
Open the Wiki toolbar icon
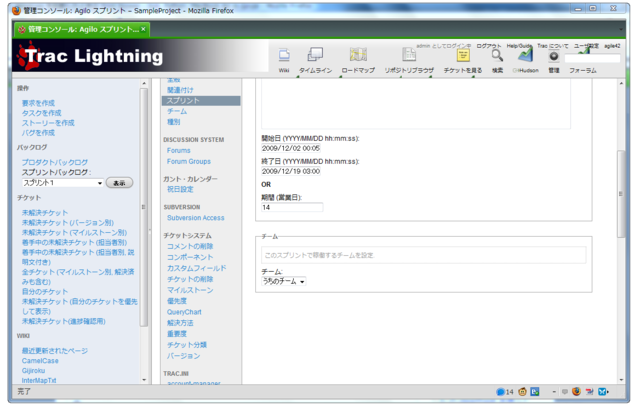pyautogui.click(x=284, y=55)
